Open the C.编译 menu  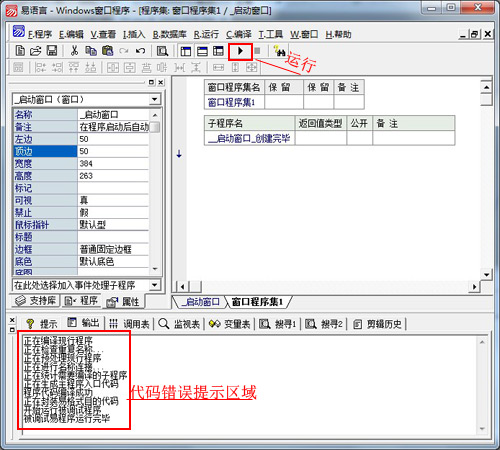coord(239,34)
